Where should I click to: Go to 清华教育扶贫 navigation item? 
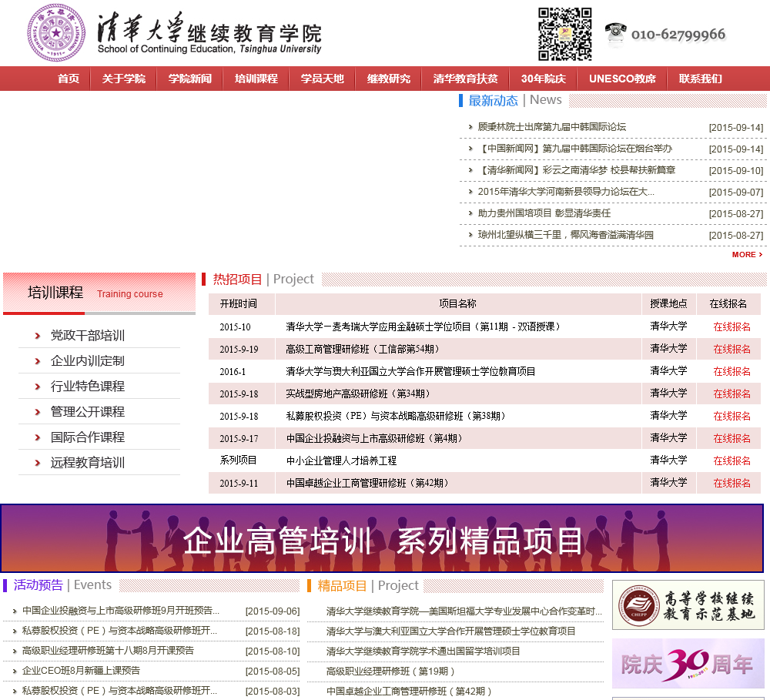tap(466, 79)
